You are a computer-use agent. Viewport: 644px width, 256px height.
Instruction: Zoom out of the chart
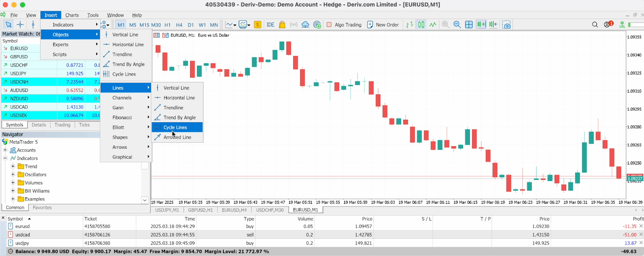pos(457,25)
